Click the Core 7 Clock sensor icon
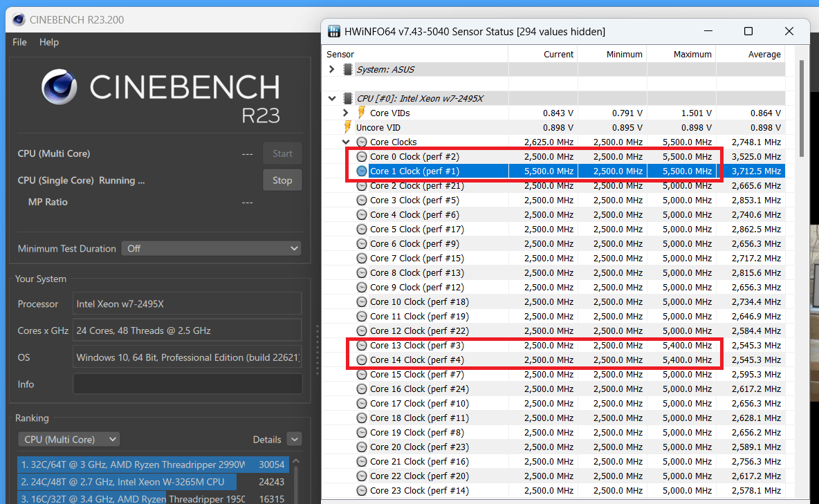This screenshot has height=504, width=819. [362, 258]
